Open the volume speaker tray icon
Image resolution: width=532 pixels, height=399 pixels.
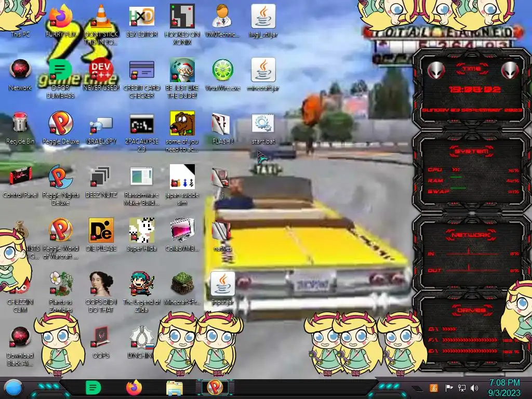pos(474,388)
